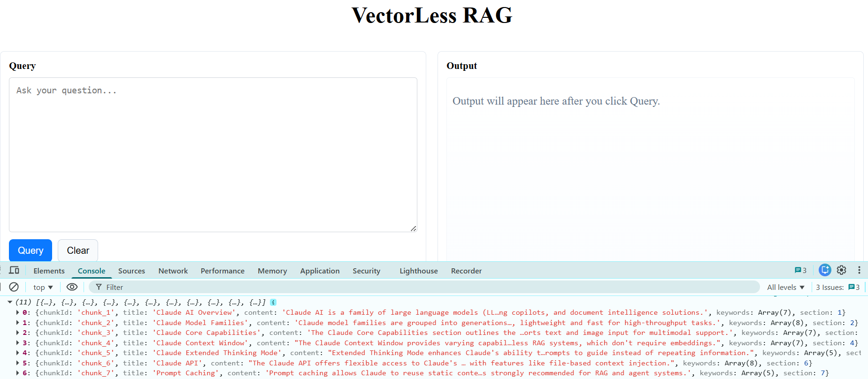Viewport: 868px width, 379px height.
Task: Click the 'Claude API' title value
Action: pos(177,363)
